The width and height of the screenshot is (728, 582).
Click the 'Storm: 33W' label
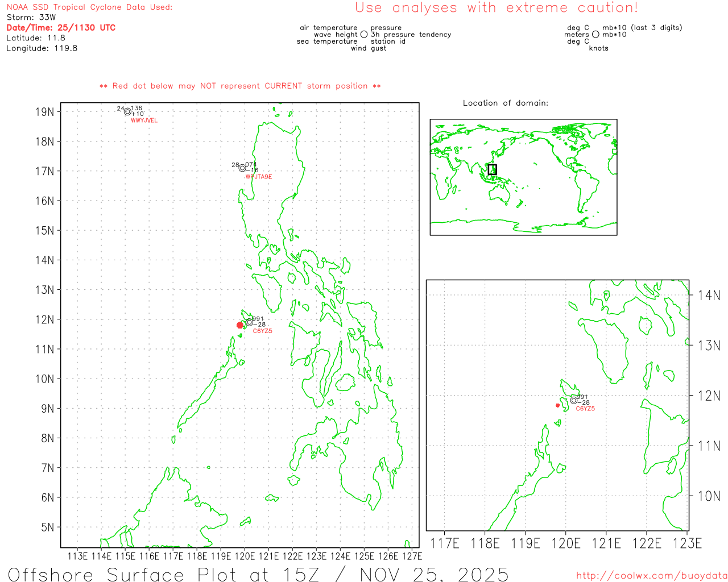31,17
